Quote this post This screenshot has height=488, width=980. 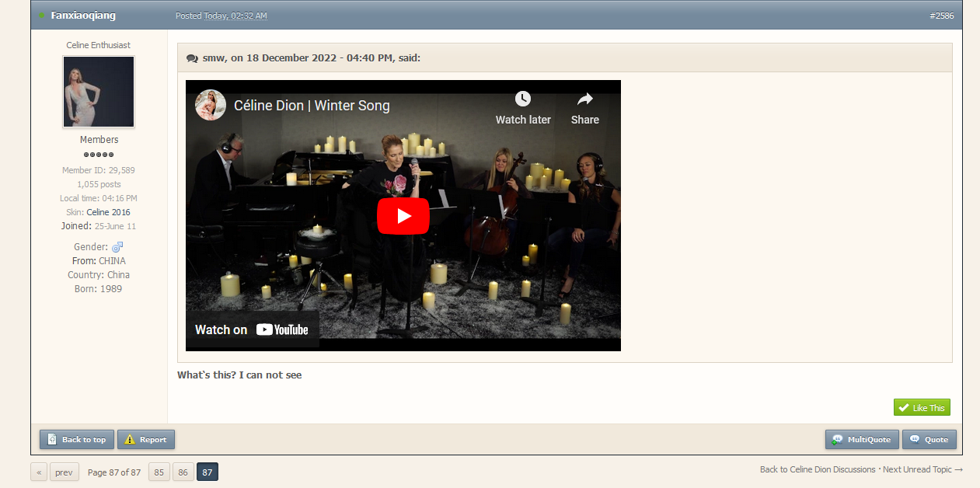(x=929, y=440)
